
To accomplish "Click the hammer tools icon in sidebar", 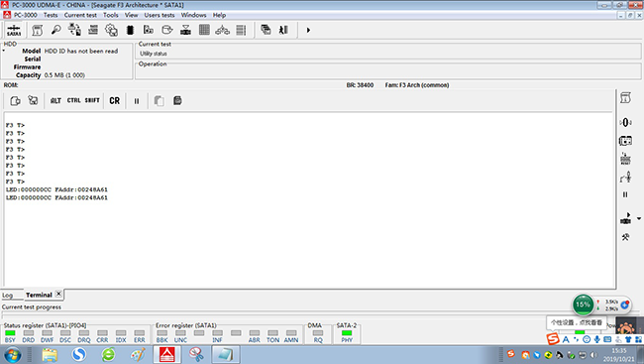I will click(x=625, y=237).
